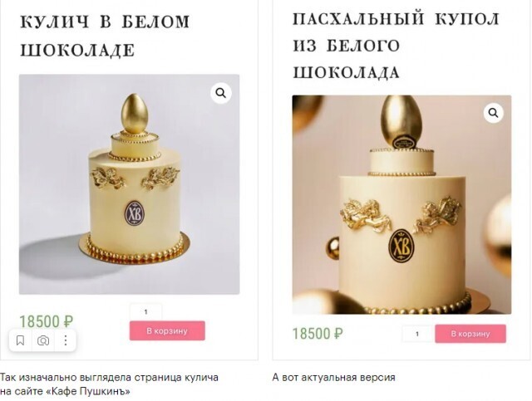The height and width of the screenshot is (401, 532).
Task: Click quantity field under right cake
Action: pos(417,334)
